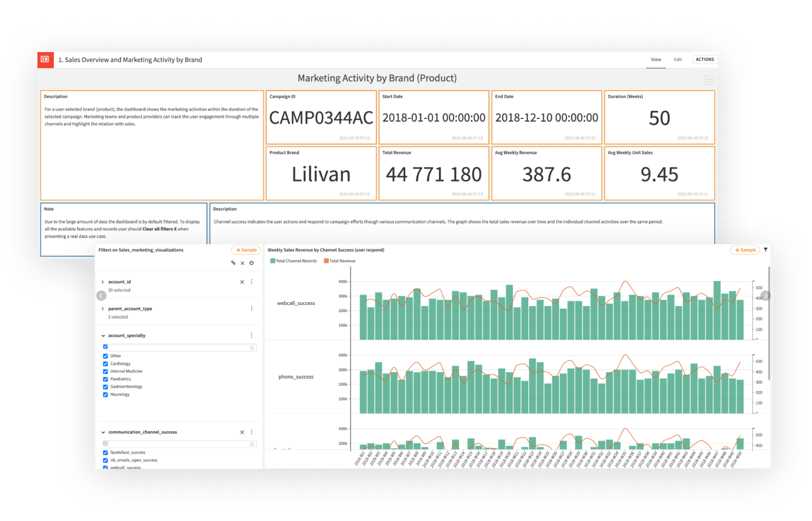Screen dimensions: 812x521
Task: Collapse the communication_channel_success filter
Action: (103, 432)
